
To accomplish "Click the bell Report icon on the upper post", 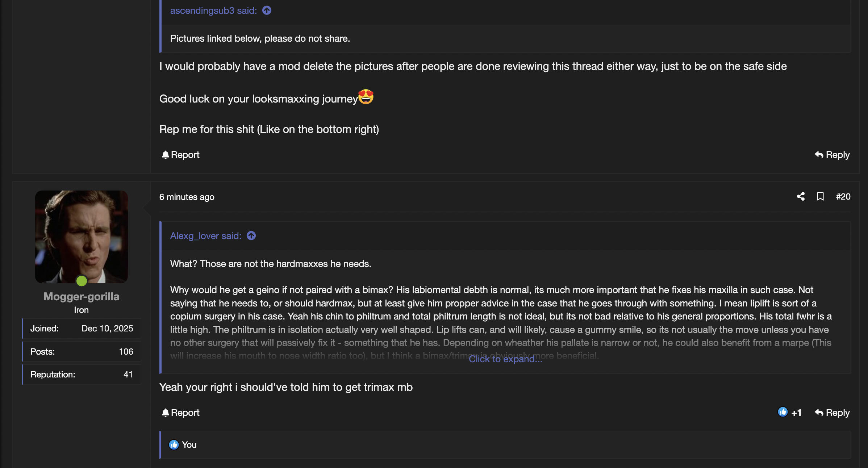I will [x=166, y=155].
